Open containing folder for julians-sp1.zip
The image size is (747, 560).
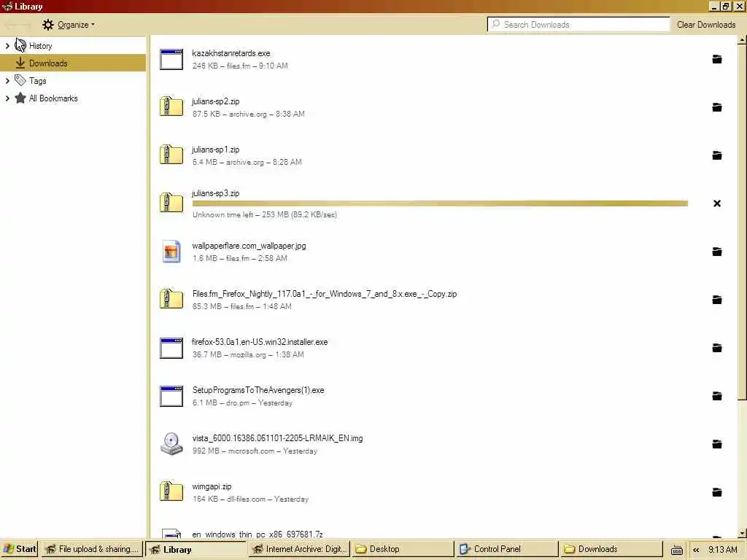click(716, 155)
